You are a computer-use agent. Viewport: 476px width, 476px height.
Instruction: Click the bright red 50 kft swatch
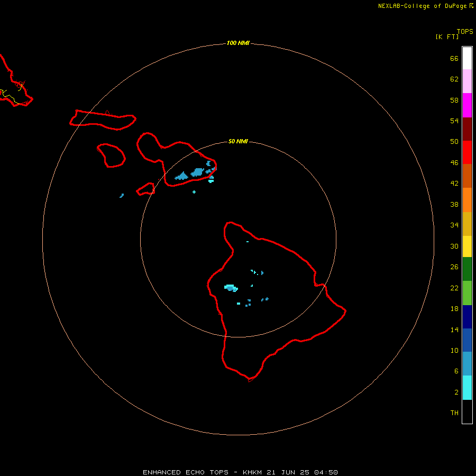pyautogui.click(x=467, y=152)
